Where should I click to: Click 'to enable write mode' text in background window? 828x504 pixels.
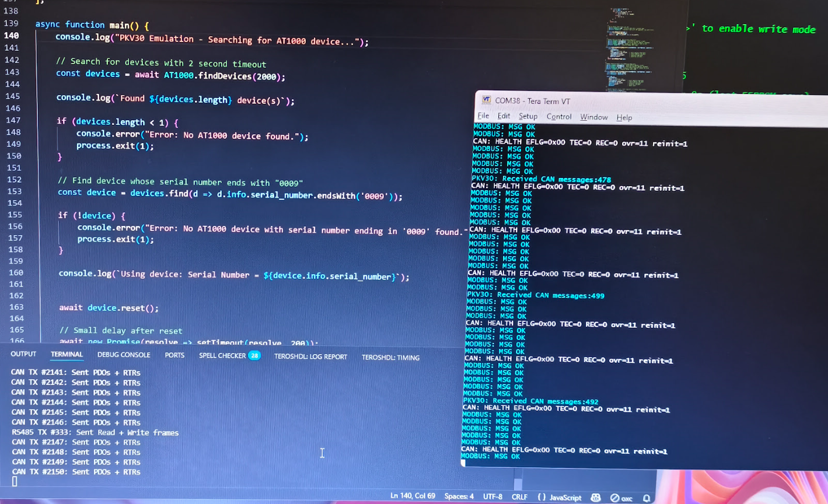(759, 29)
